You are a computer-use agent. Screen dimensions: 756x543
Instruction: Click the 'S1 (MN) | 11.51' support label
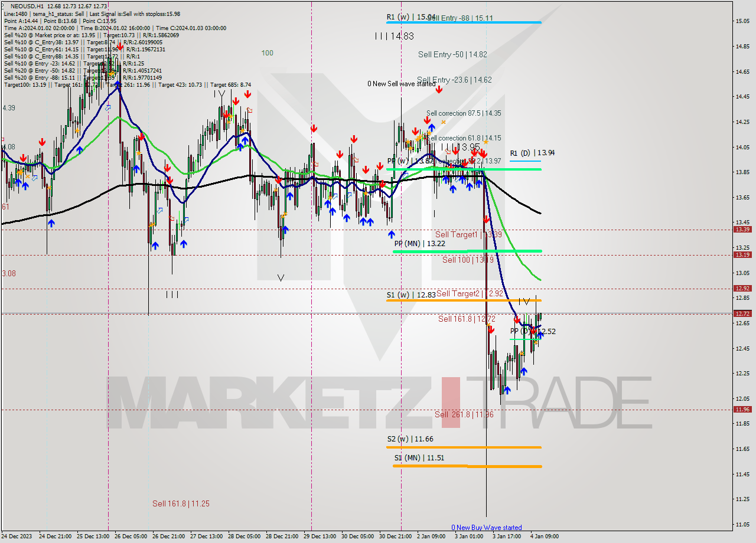pyautogui.click(x=419, y=457)
